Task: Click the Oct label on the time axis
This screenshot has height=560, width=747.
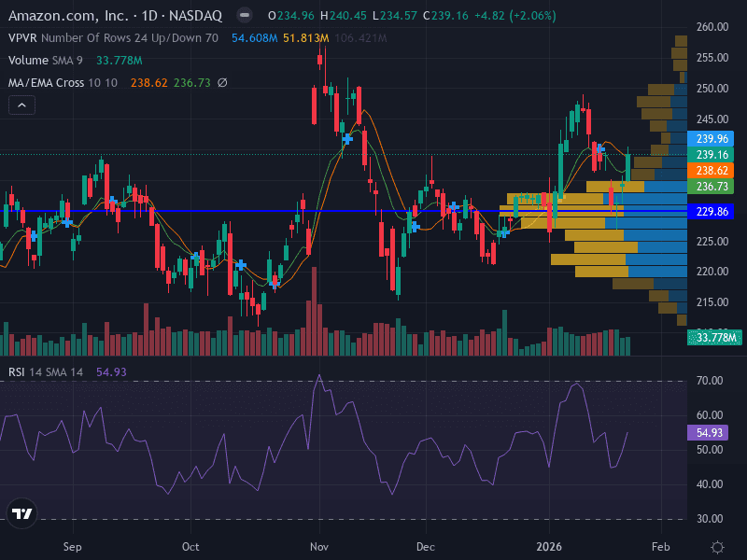Action: 190,547
